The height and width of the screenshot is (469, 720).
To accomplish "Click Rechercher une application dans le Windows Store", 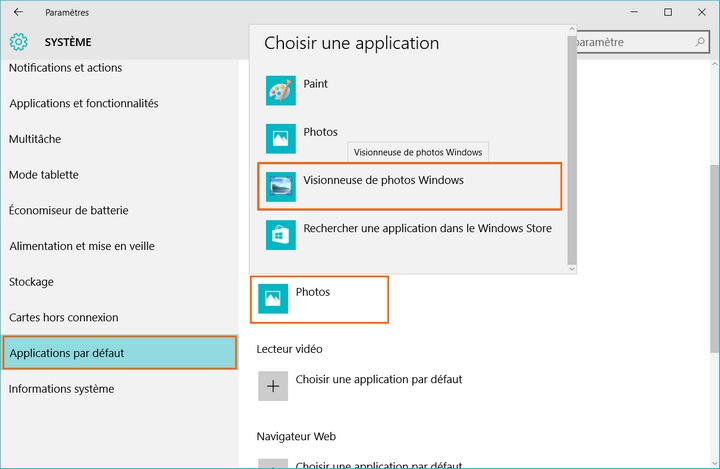I will (410, 235).
